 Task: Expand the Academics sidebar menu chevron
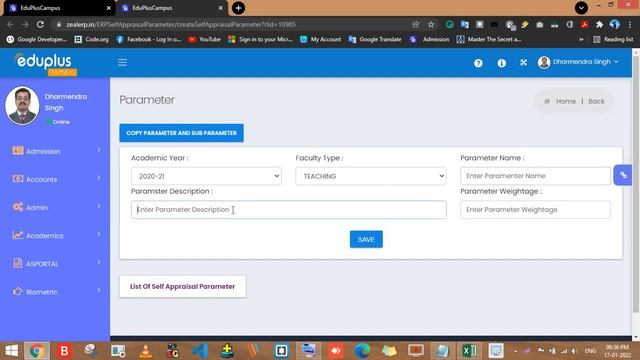pos(99,234)
